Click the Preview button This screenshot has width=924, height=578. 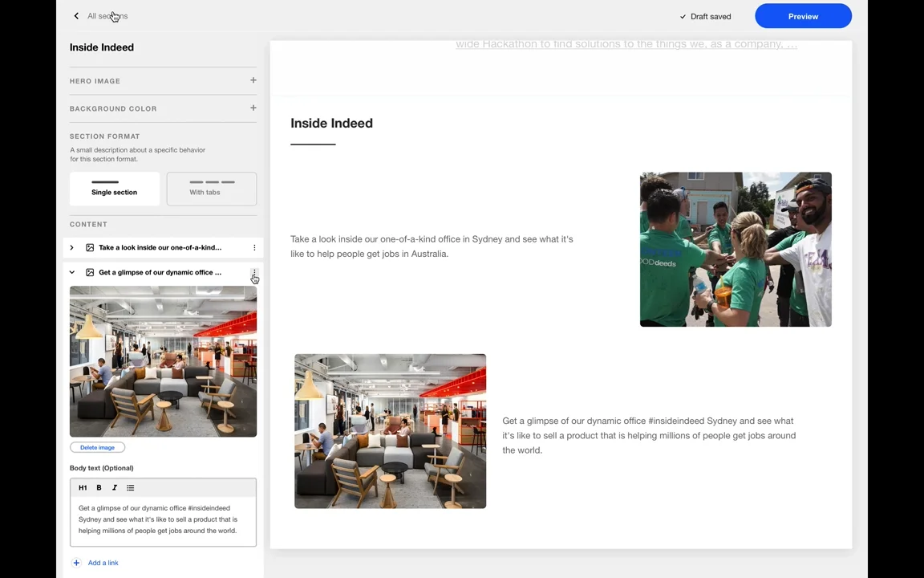(x=803, y=16)
